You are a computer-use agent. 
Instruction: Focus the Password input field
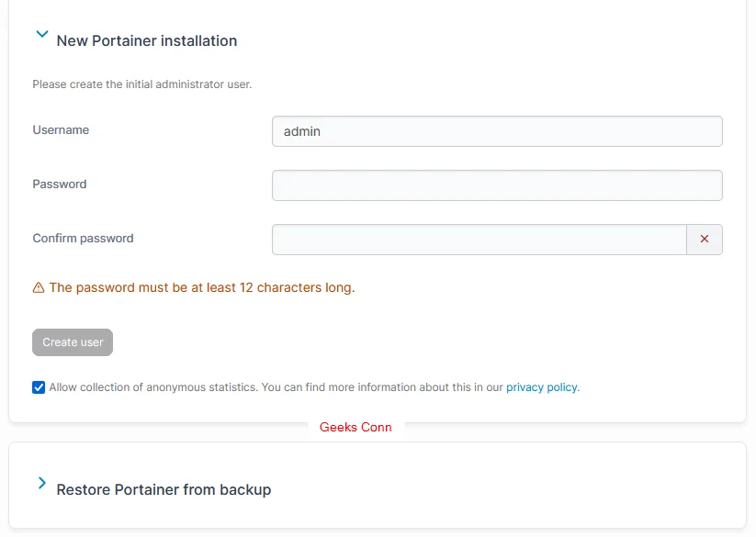(496, 185)
